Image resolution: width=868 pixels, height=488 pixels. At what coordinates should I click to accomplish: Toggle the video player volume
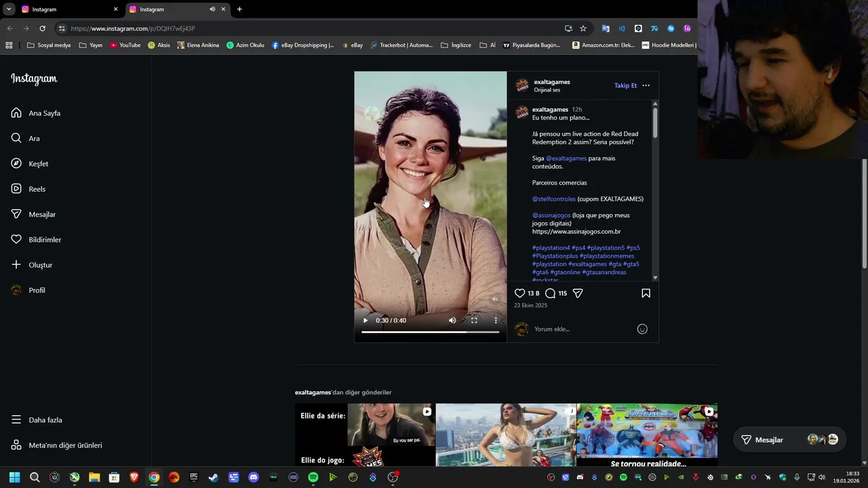pos(452,321)
